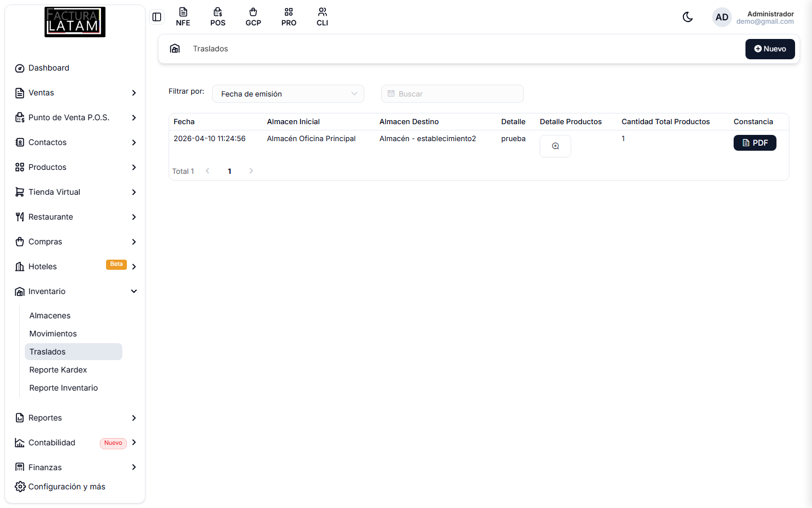Viewport: 812px width, 508px height.
Task: Open the POS shortcut
Action: (218, 17)
